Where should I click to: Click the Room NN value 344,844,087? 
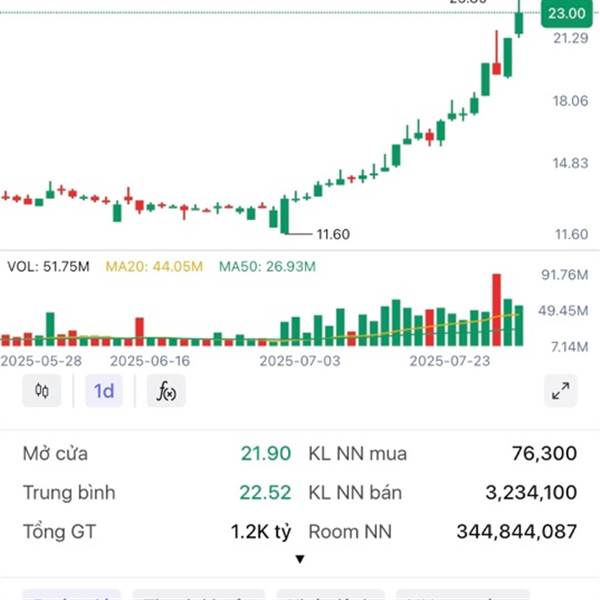point(517,532)
